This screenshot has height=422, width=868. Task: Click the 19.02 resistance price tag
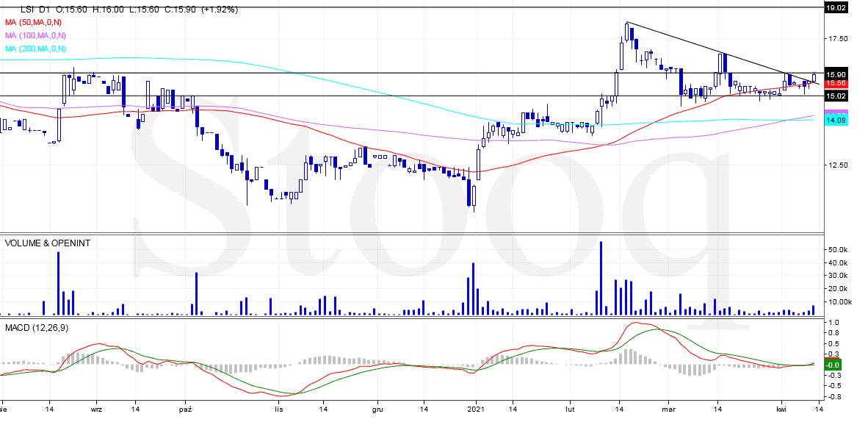pyautogui.click(x=836, y=8)
